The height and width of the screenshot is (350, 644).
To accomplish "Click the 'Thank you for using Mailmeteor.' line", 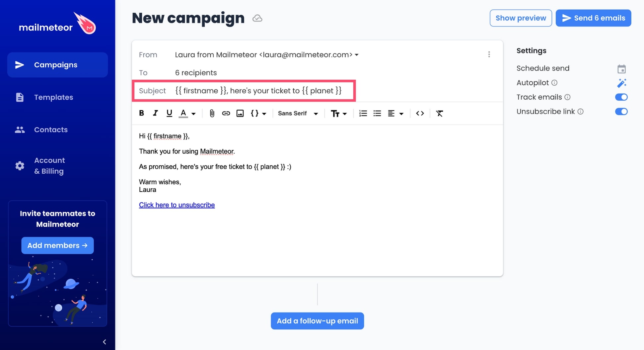I will [187, 151].
